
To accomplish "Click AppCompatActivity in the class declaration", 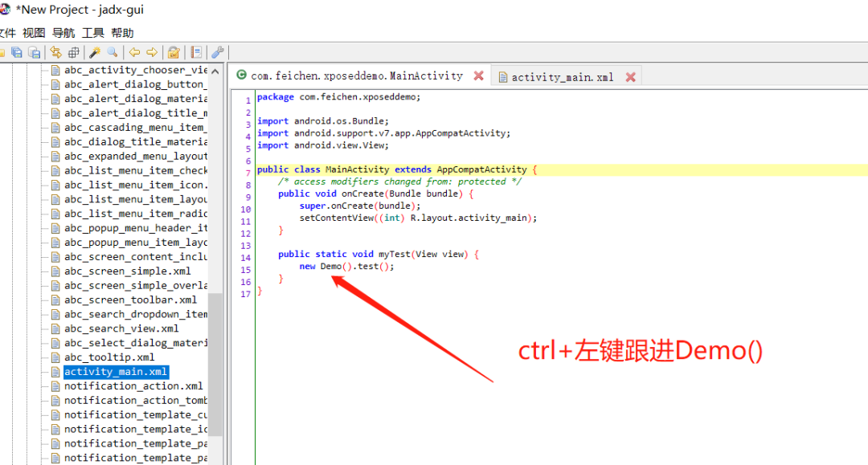I will coord(481,169).
